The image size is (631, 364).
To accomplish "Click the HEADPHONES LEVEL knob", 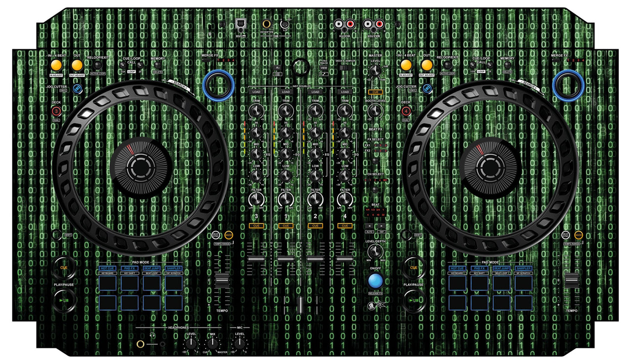I will pos(191,344).
